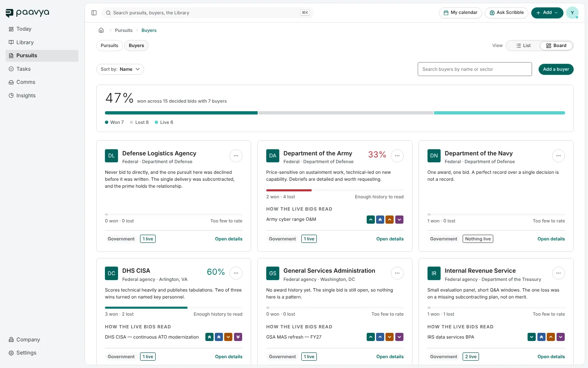This screenshot has height=368, width=588.
Task: Select the Buyers tab
Action: click(x=136, y=46)
